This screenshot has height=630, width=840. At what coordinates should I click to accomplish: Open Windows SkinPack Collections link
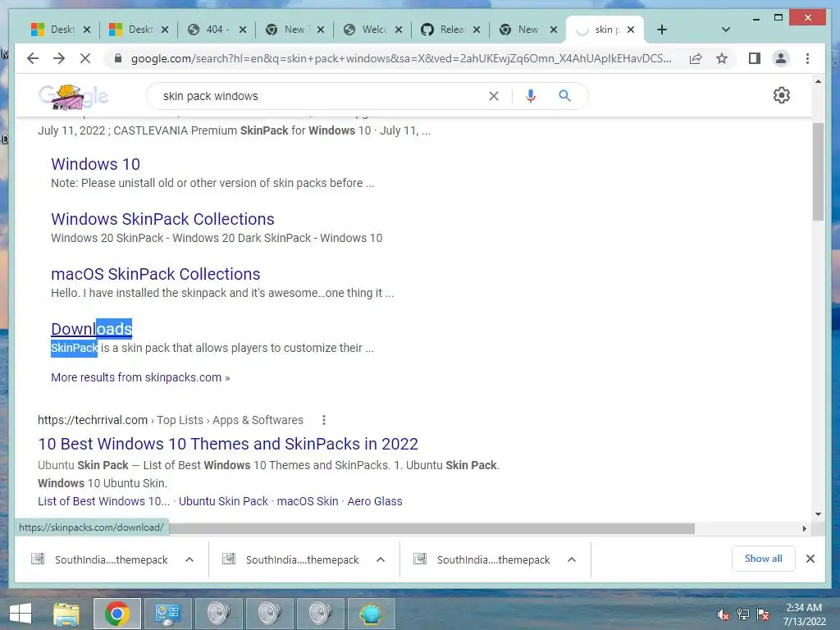click(x=162, y=219)
